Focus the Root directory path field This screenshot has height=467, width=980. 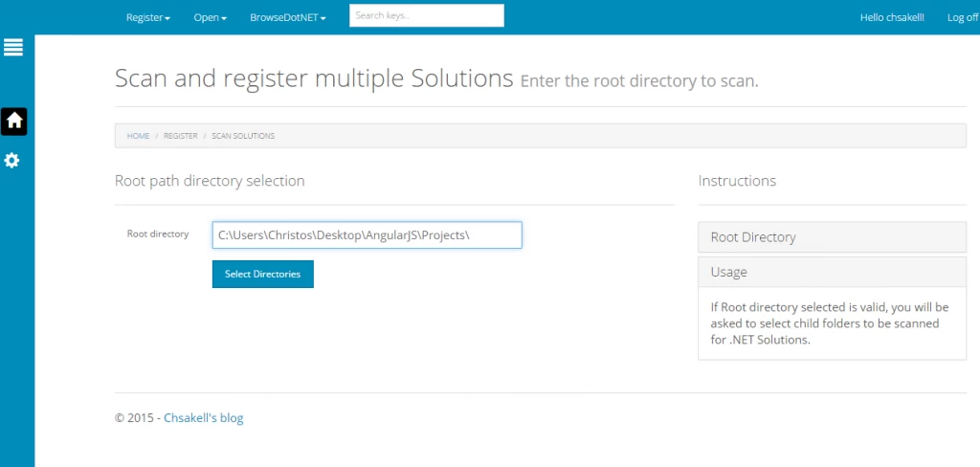point(367,234)
